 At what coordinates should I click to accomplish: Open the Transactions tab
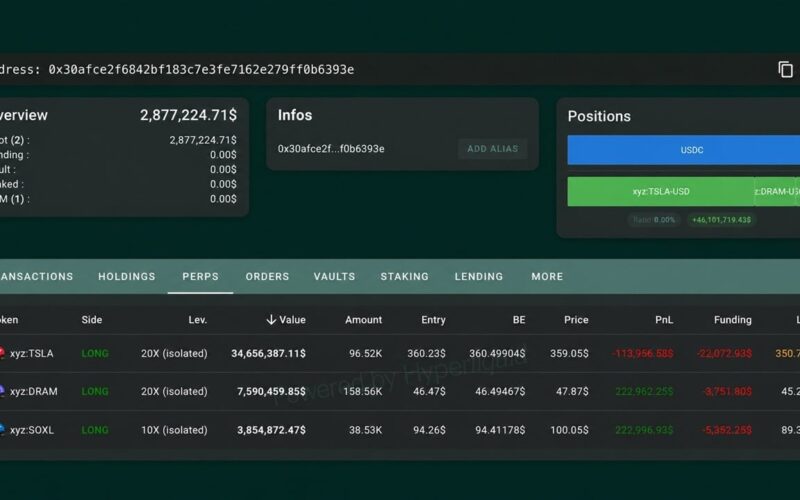tap(36, 277)
